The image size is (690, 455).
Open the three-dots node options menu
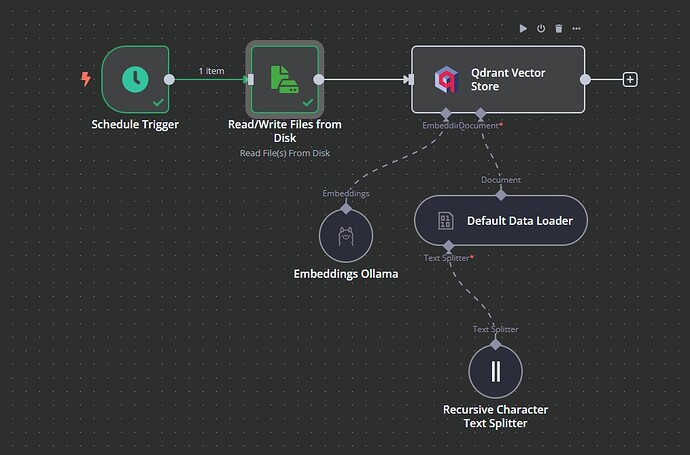click(576, 29)
